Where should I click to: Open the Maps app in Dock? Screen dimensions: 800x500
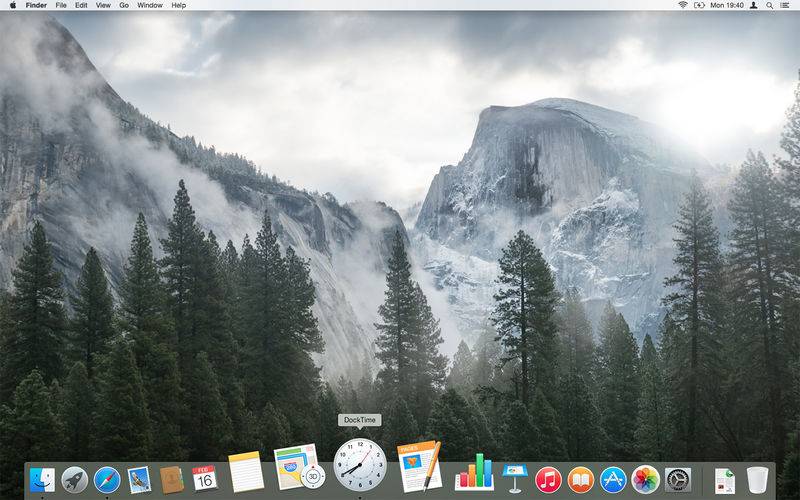click(x=299, y=467)
